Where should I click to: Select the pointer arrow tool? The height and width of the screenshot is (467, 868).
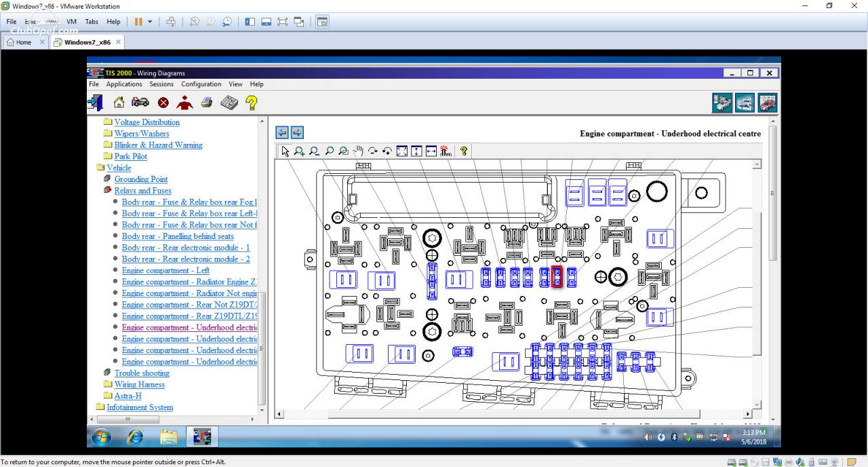coord(285,151)
